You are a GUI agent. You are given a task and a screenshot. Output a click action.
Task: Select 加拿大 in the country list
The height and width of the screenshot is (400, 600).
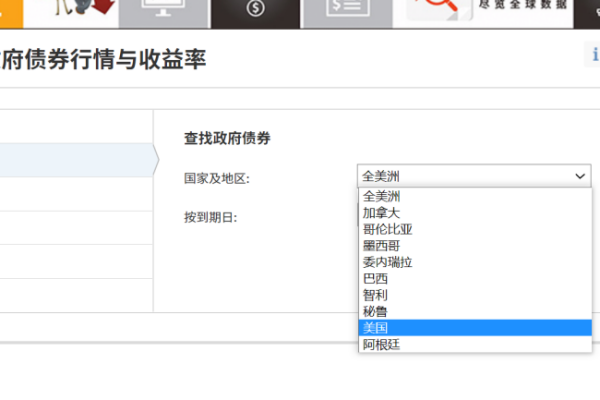[381, 213]
